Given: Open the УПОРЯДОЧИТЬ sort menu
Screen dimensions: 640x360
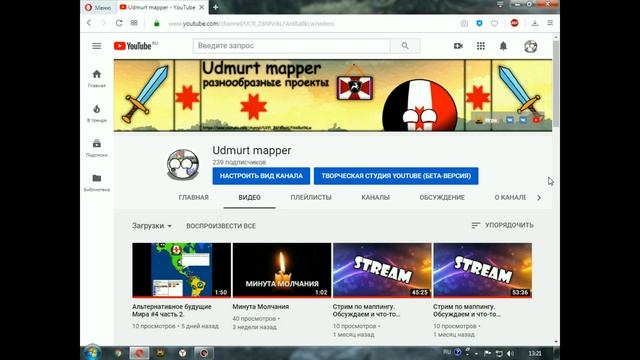Looking at the screenshot, I should pos(502,225).
